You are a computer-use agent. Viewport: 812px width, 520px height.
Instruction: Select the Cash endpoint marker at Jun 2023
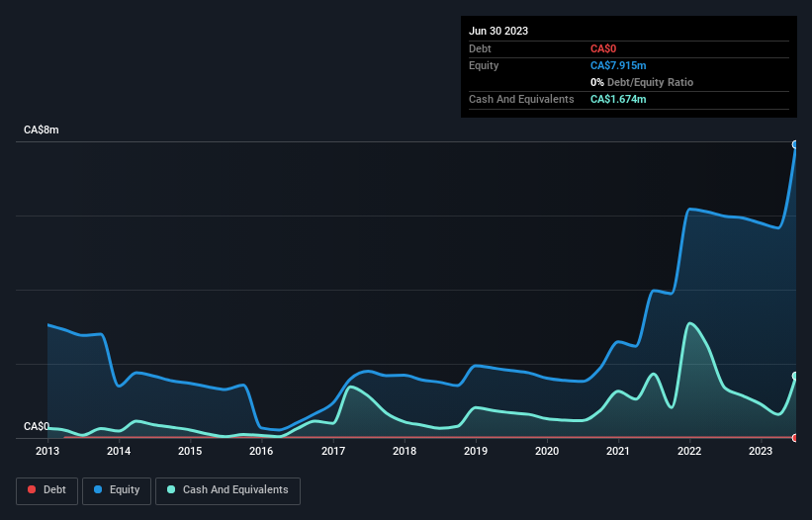(795, 376)
